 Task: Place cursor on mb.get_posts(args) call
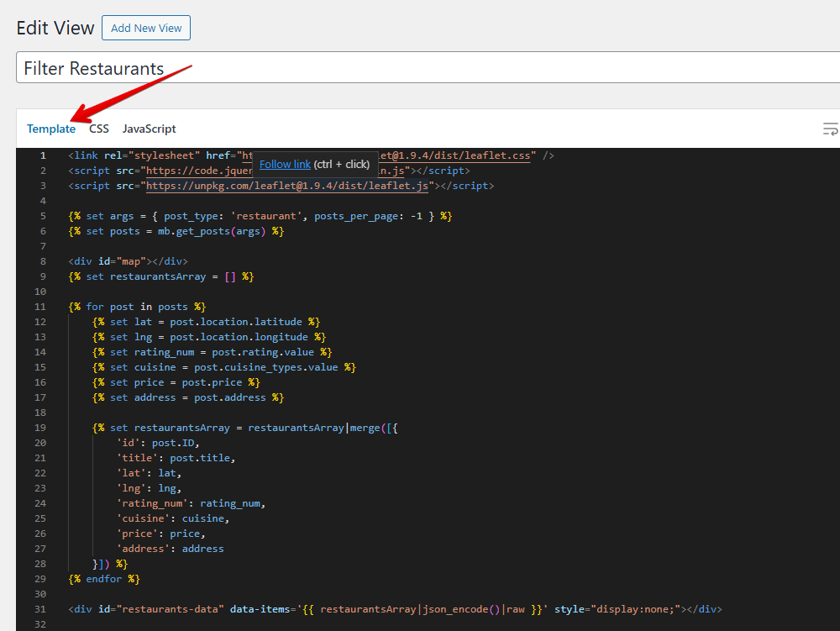point(206,231)
